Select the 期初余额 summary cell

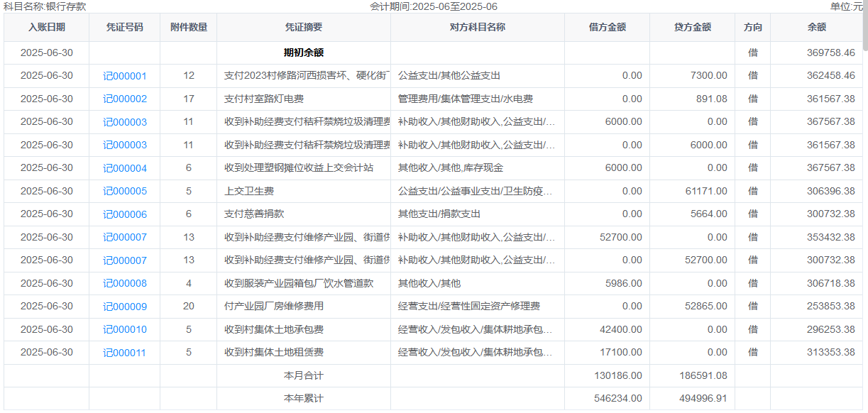tap(303, 53)
